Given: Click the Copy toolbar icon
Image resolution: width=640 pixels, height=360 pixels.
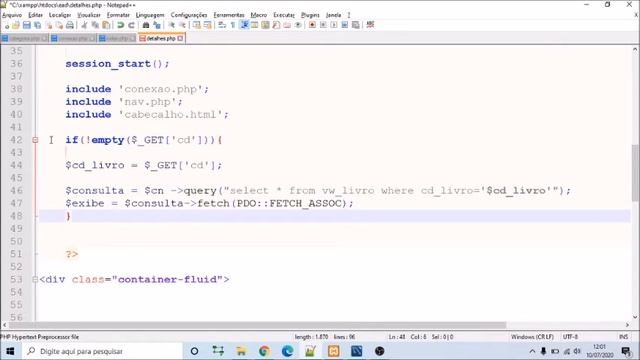Looking at the screenshot, I should pyautogui.click(x=95, y=25).
